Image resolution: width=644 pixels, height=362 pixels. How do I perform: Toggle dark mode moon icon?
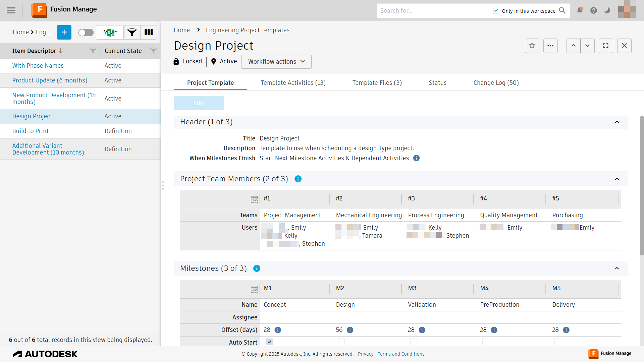click(607, 10)
